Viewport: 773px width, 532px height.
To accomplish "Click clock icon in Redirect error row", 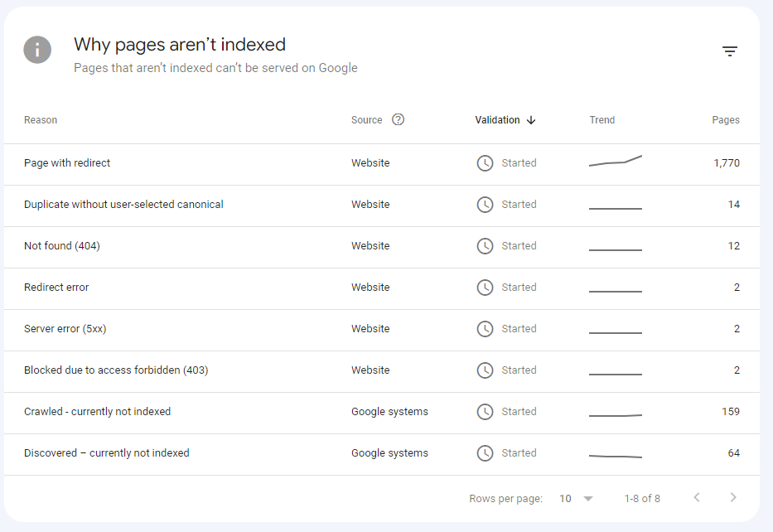I will pyautogui.click(x=485, y=288).
